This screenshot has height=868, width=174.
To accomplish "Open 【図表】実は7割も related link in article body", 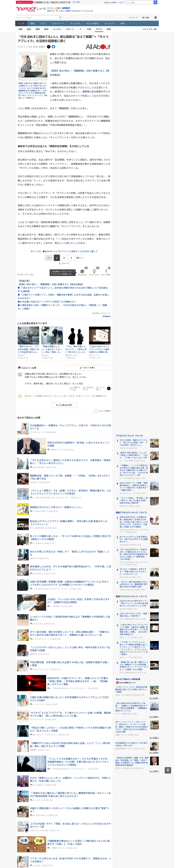I will click(79, 73).
